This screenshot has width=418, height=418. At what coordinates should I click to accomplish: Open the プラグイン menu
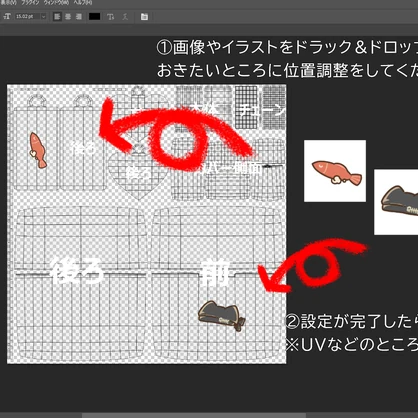(x=30, y=2)
